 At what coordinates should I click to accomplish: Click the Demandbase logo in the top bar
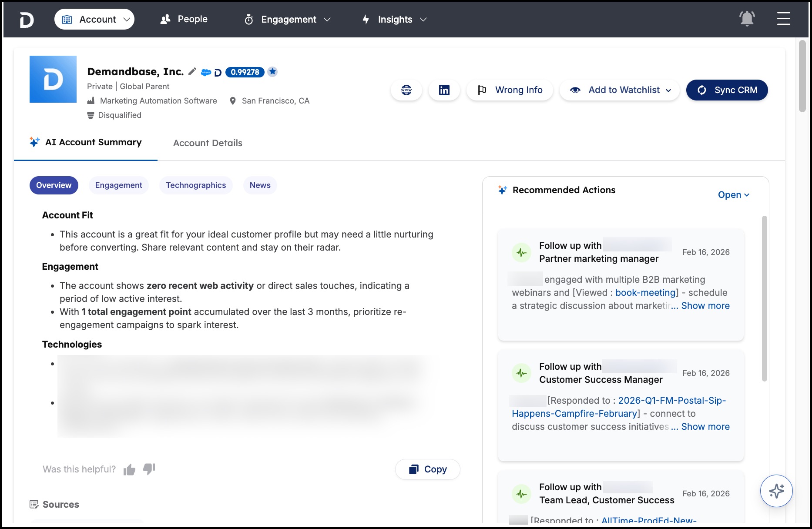pos(27,20)
